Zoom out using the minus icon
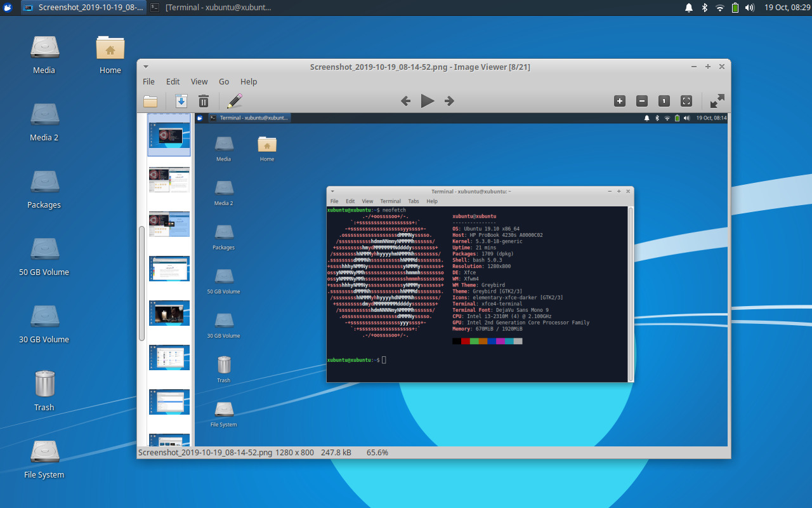The width and height of the screenshot is (812, 508). (641, 101)
